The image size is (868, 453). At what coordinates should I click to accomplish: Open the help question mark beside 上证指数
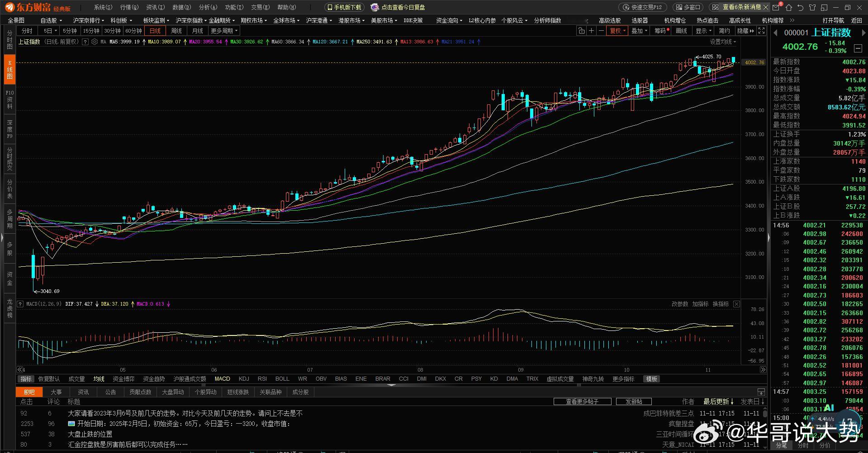tap(86, 42)
